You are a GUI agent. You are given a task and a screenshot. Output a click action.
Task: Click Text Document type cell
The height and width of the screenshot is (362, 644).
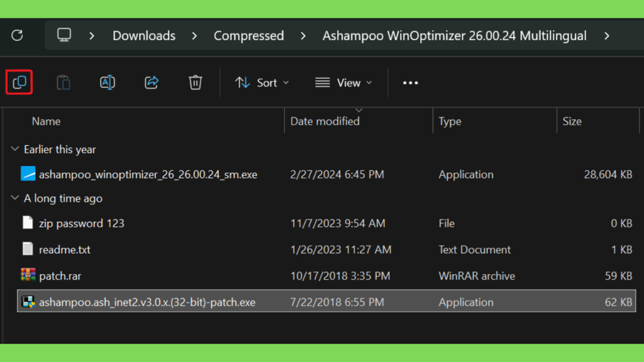tap(474, 250)
